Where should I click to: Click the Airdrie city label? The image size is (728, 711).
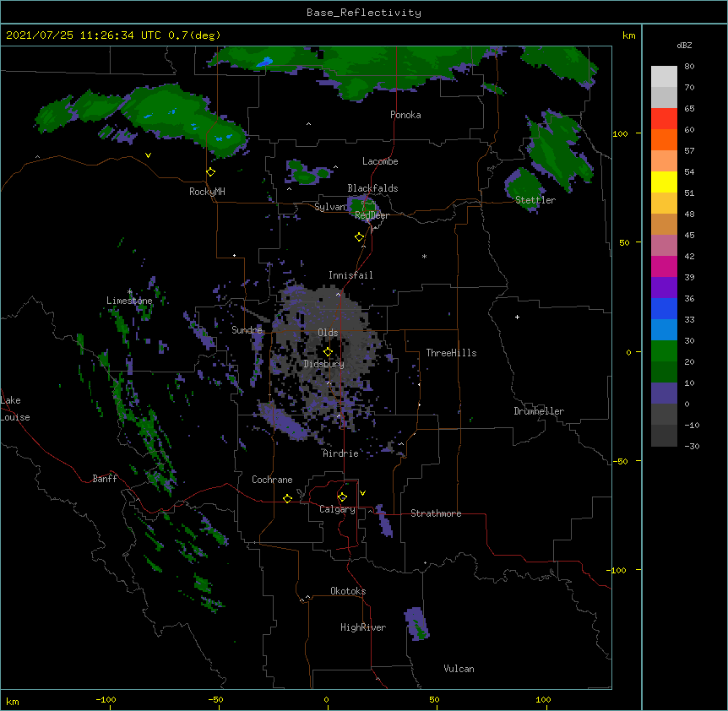(x=341, y=453)
